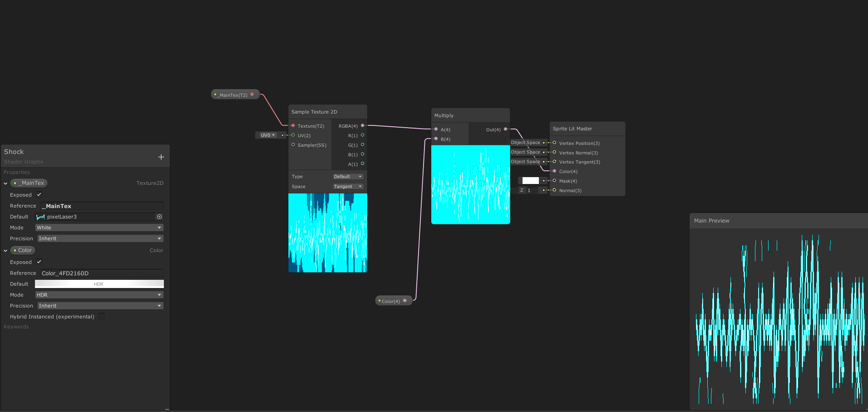Click the + to add a new property

[161, 156]
